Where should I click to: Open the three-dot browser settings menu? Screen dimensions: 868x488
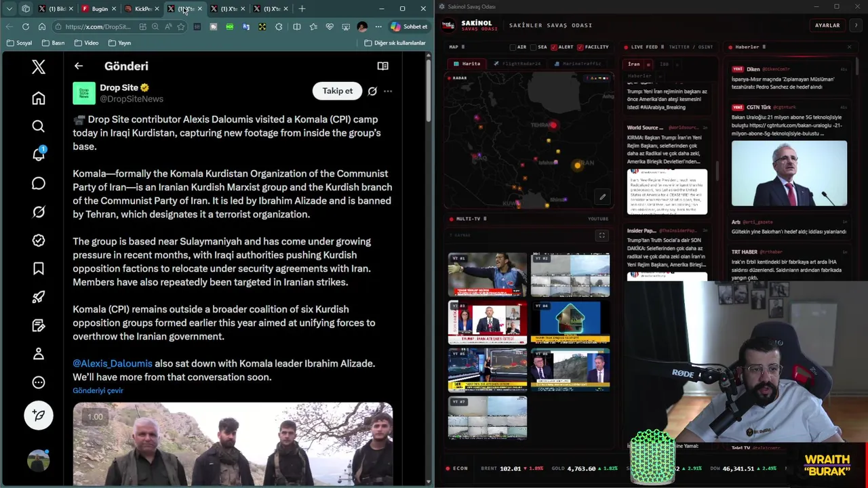coord(378,26)
